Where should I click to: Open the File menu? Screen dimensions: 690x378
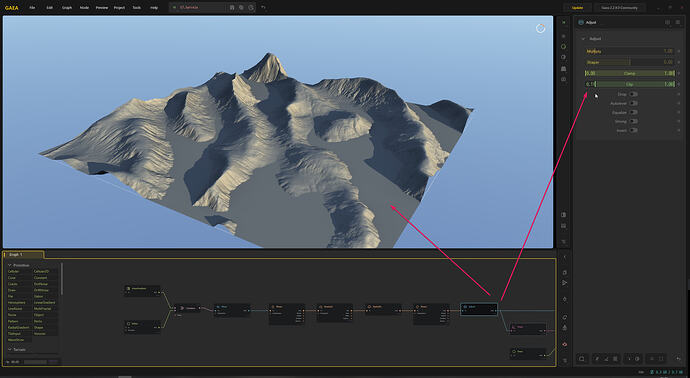(32, 7)
